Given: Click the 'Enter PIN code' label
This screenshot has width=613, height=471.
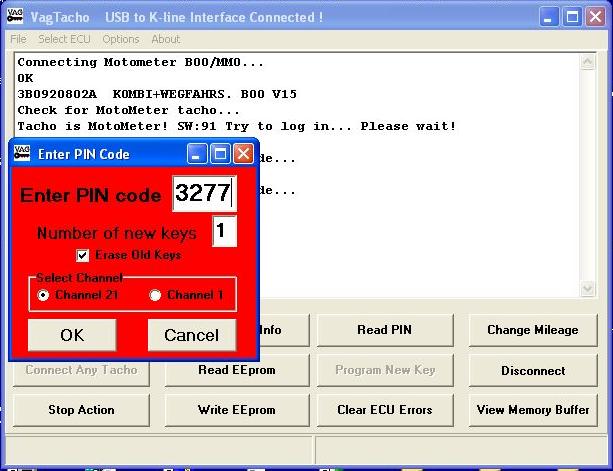Looking at the screenshot, I should point(90,195).
